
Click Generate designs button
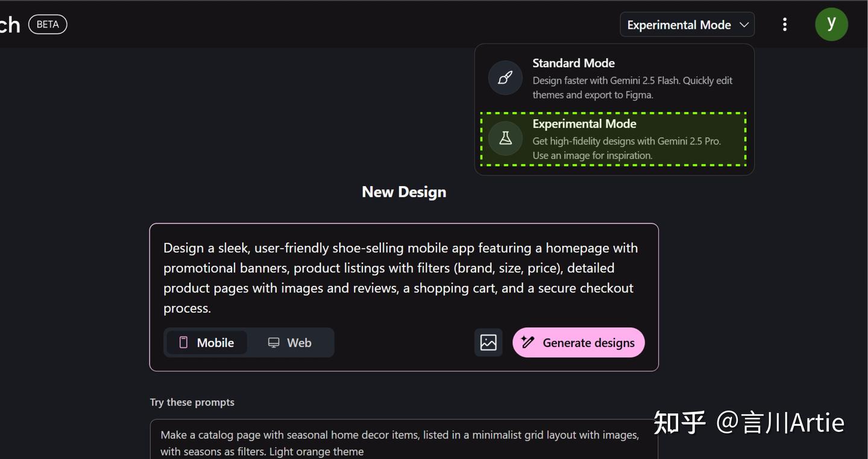pyautogui.click(x=579, y=342)
